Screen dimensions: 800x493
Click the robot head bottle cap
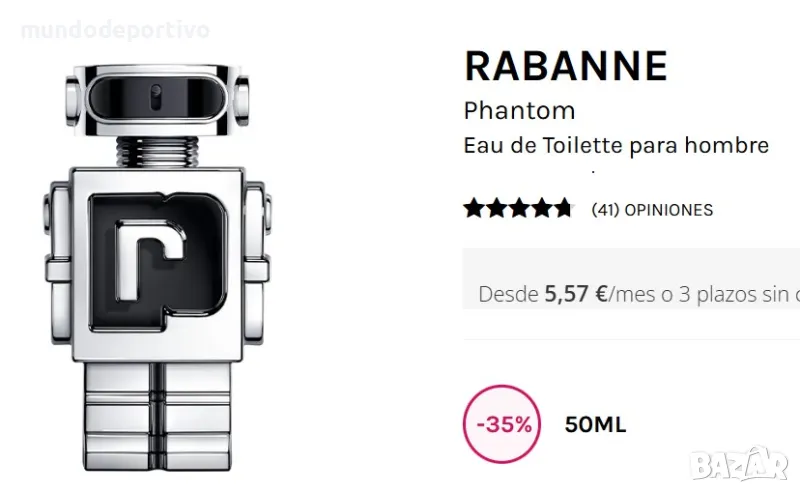pos(157,99)
